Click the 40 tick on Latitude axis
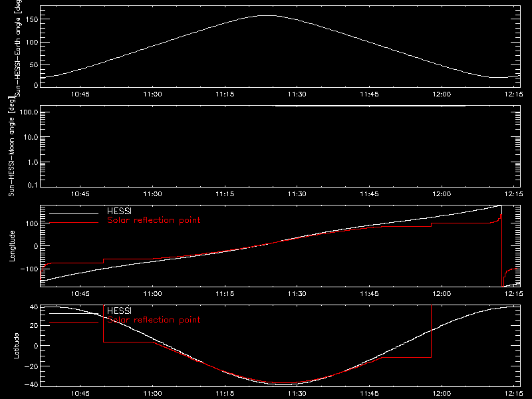Viewport: 532px width, 399px height. (x=34, y=307)
